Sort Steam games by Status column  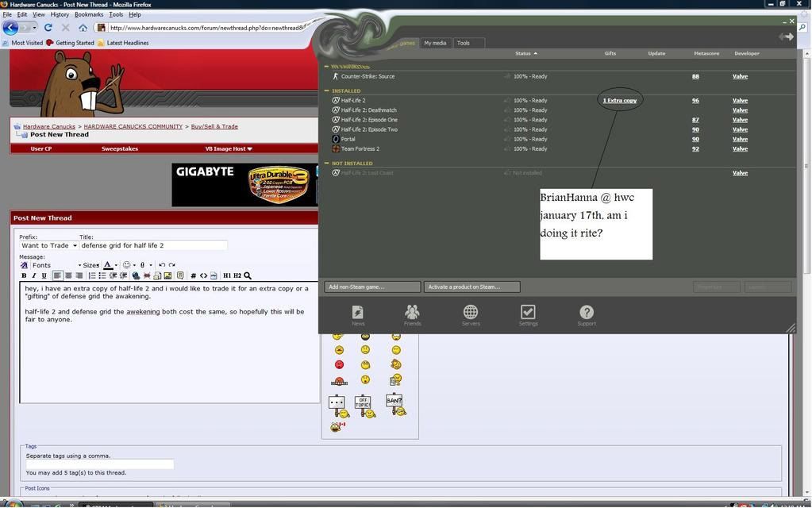525,53
